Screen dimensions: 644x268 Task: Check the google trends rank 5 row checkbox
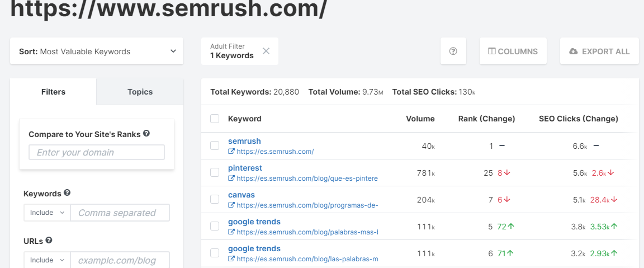[x=215, y=226]
